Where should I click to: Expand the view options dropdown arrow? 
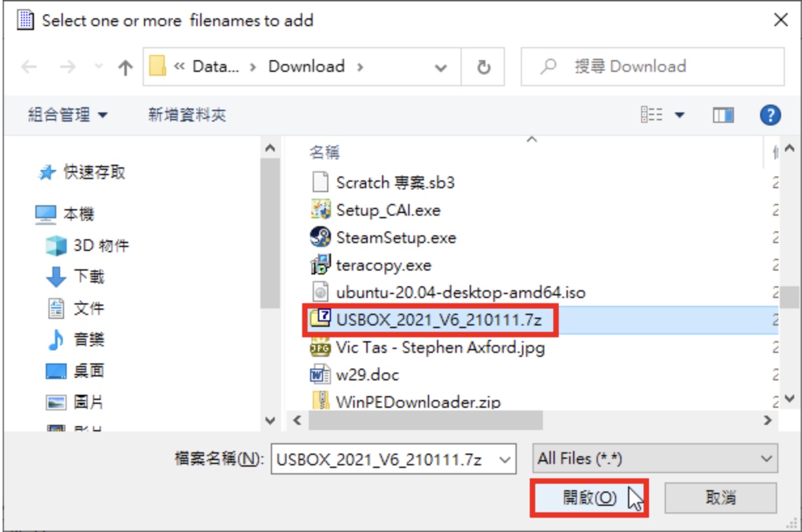(x=679, y=116)
